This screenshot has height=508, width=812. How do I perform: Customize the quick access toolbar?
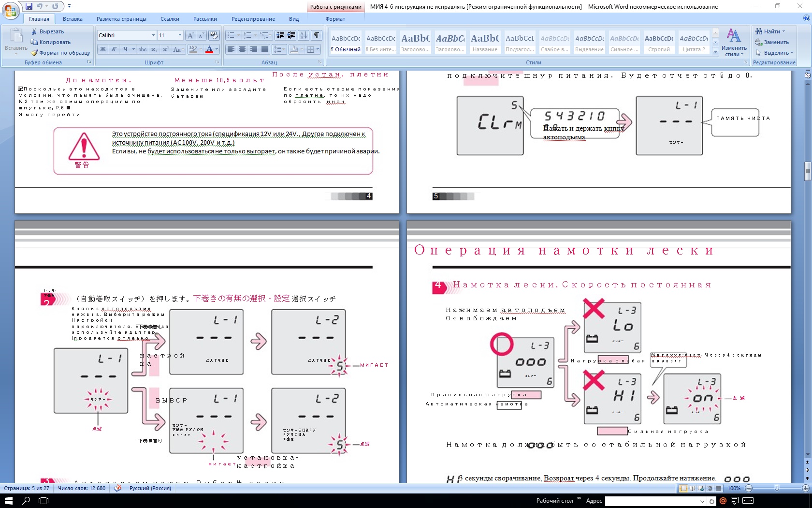click(69, 6)
